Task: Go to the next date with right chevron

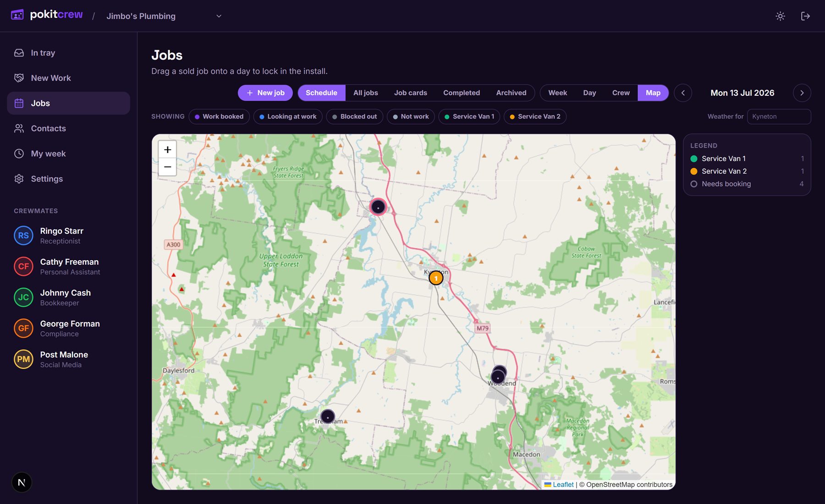Action: 802,93
